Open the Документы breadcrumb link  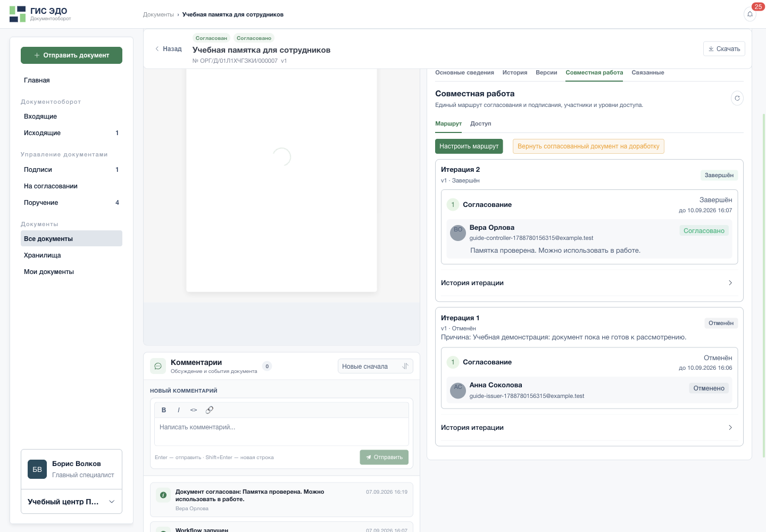[159, 14]
